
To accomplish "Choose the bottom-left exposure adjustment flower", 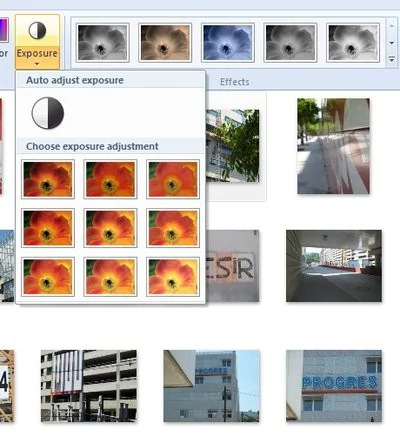I will [48, 277].
